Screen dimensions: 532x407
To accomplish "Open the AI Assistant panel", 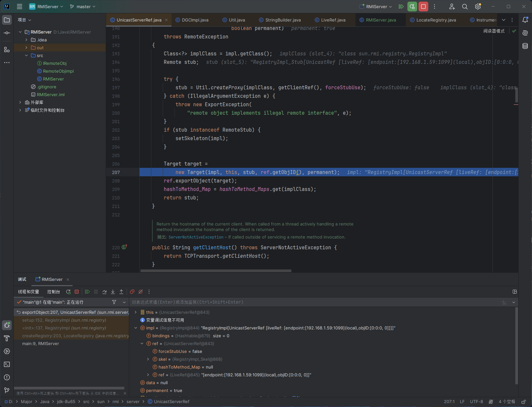I will click(x=525, y=33).
